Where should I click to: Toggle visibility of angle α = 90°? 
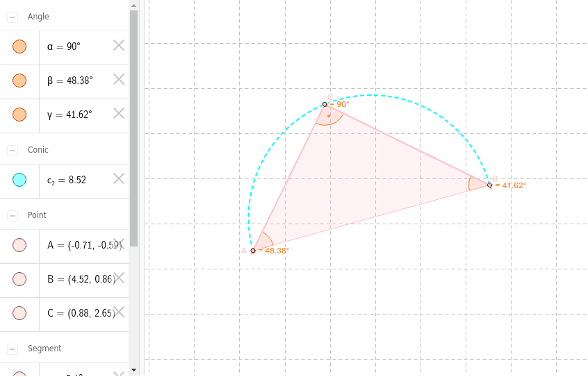[19, 47]
